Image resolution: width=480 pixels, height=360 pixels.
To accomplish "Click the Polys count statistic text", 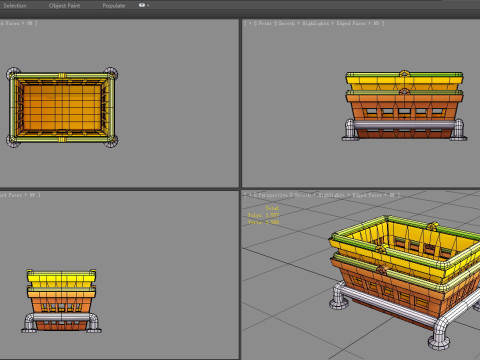I will 263,215.
